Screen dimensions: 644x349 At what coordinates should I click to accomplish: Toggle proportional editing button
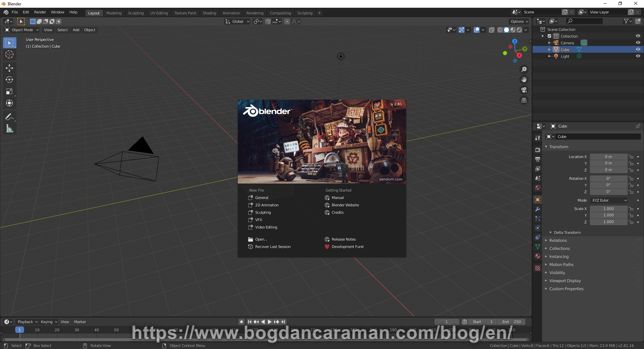(x=287, y=21)
